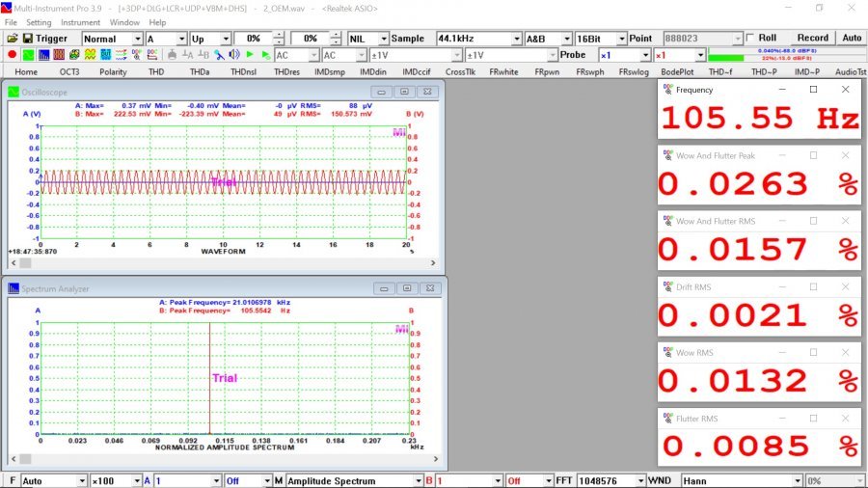Screen dimensions: 868x488
Task: Click the speaker sound icon
Action: point(234,55)
